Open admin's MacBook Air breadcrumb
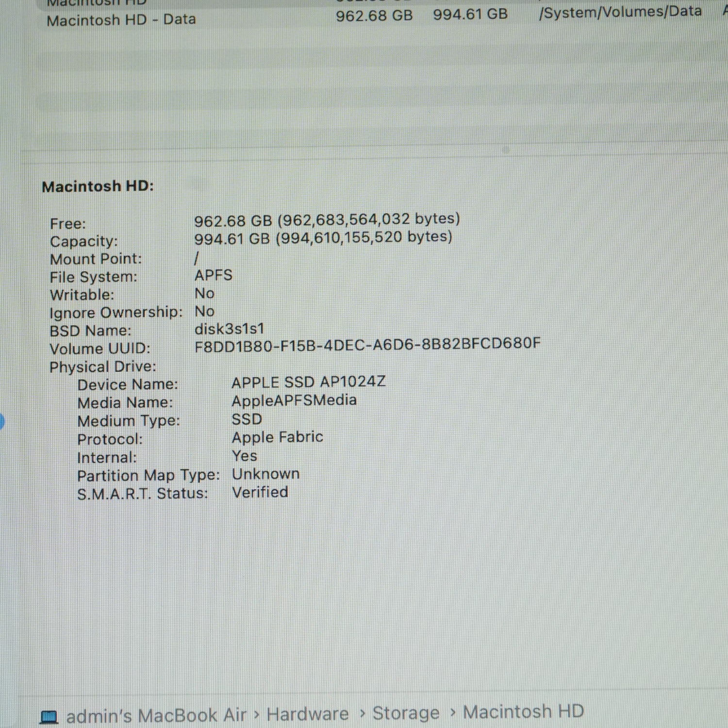 tap(156, 715)
